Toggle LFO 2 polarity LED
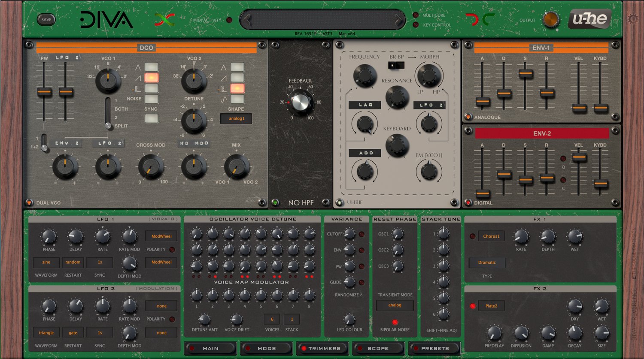This screenshot has width=644, height=359. tap(172, 319)
